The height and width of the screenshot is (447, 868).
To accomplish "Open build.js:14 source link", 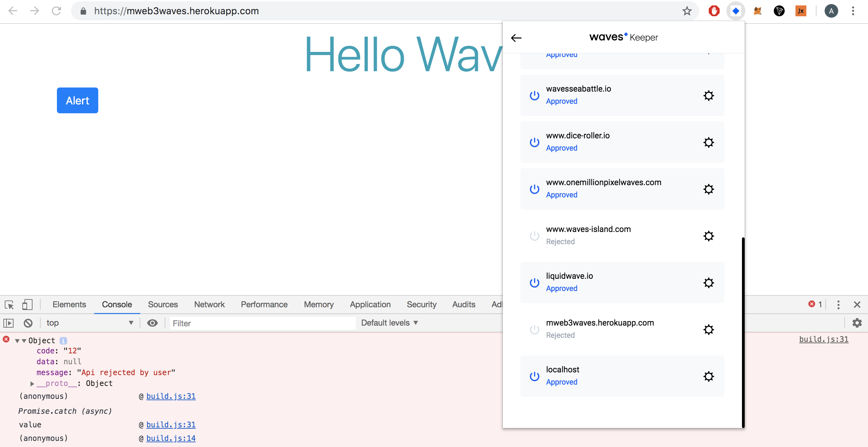I will pos(171,438).
